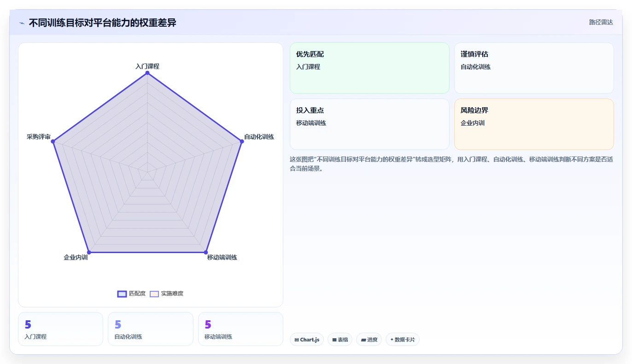The height and width of the screenshot is (364, 632).
Task: Click the 企业内训 radar data point
Action: click(89, 252)
